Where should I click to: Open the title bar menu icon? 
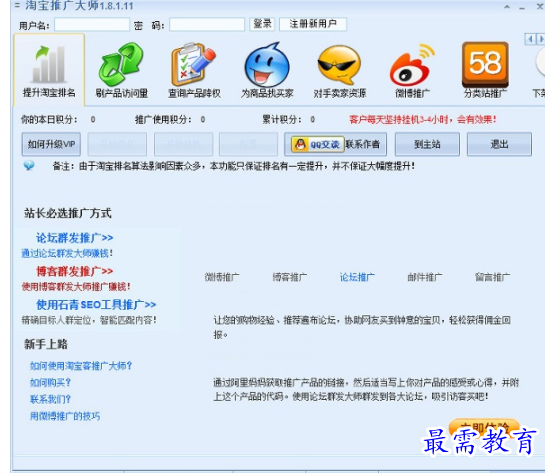[x=17, y=5]
